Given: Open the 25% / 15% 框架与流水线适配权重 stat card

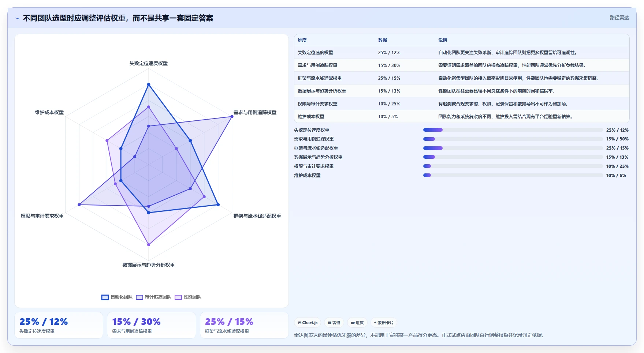Looking at the screenshot, I should click(244, 325).
